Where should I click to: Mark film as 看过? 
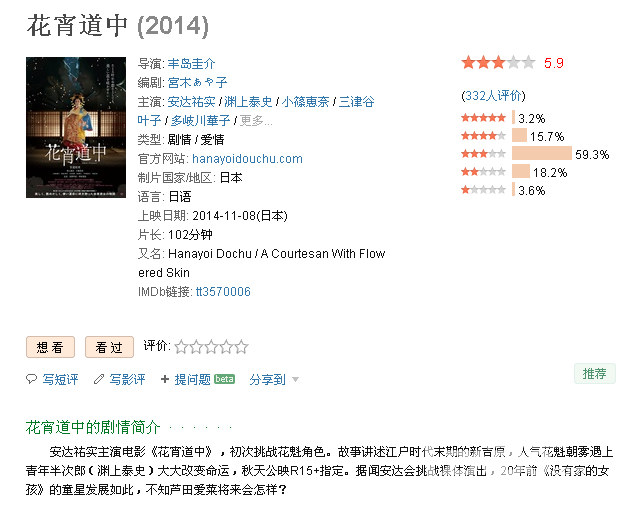click(x=109, y=347)
